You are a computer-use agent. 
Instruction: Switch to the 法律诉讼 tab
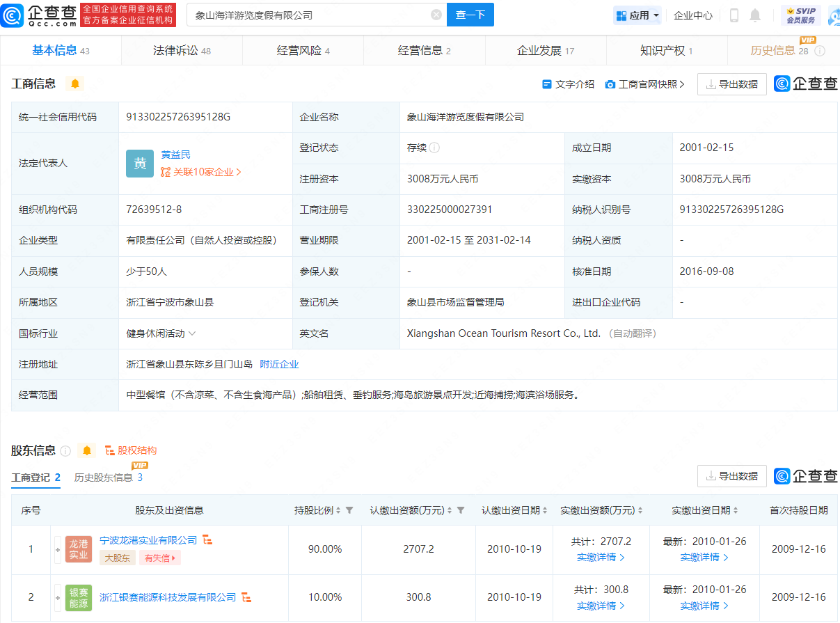click(182, 50)
